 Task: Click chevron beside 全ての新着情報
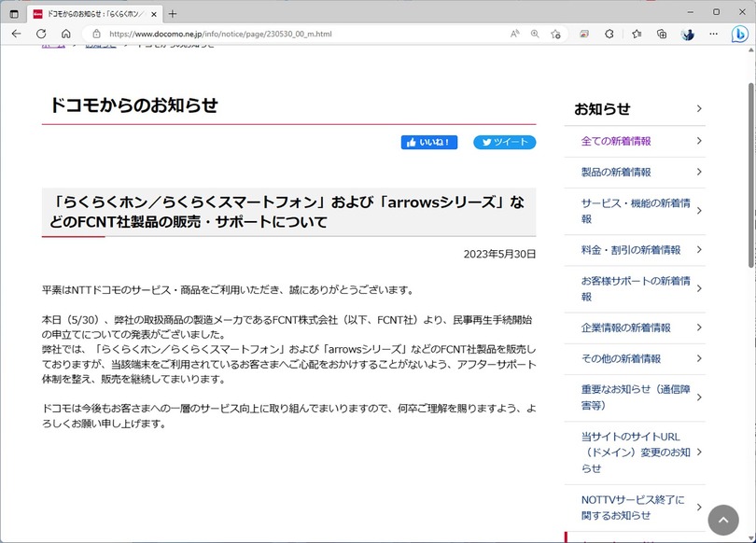(x=699, y=141)
